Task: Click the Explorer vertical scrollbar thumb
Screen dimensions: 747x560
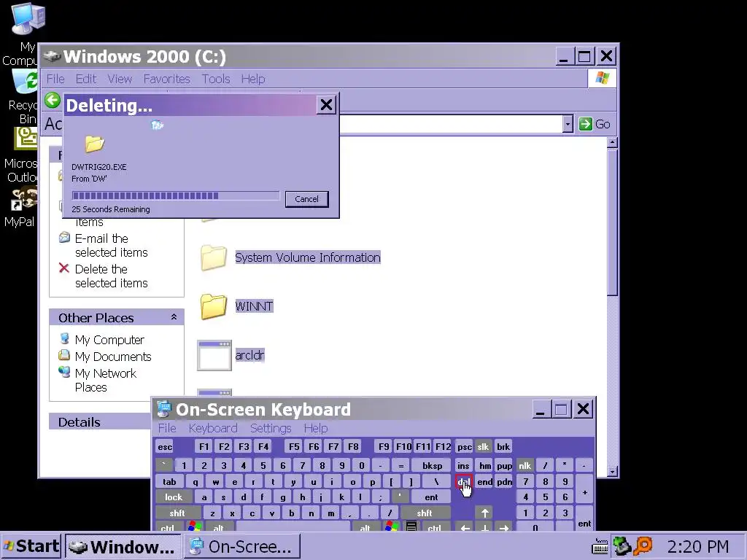Action: point(613,222)
